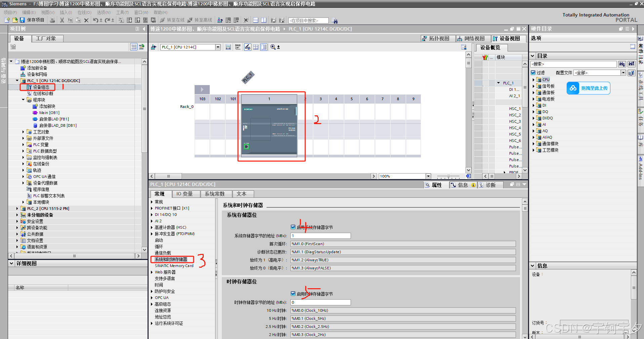Expand the CPU folder in catalog
Viewport: 644px width, 339px height.
click(533, 80)
